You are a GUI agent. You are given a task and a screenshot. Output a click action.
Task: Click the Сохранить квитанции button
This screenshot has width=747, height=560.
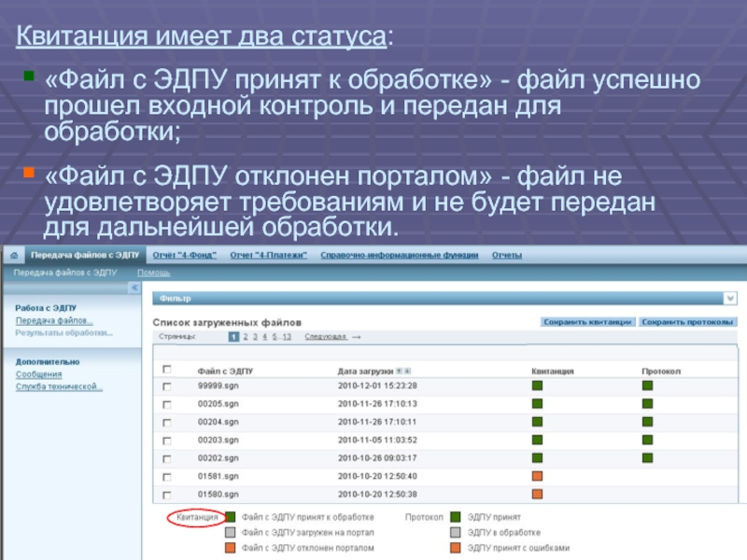point(587,322)
